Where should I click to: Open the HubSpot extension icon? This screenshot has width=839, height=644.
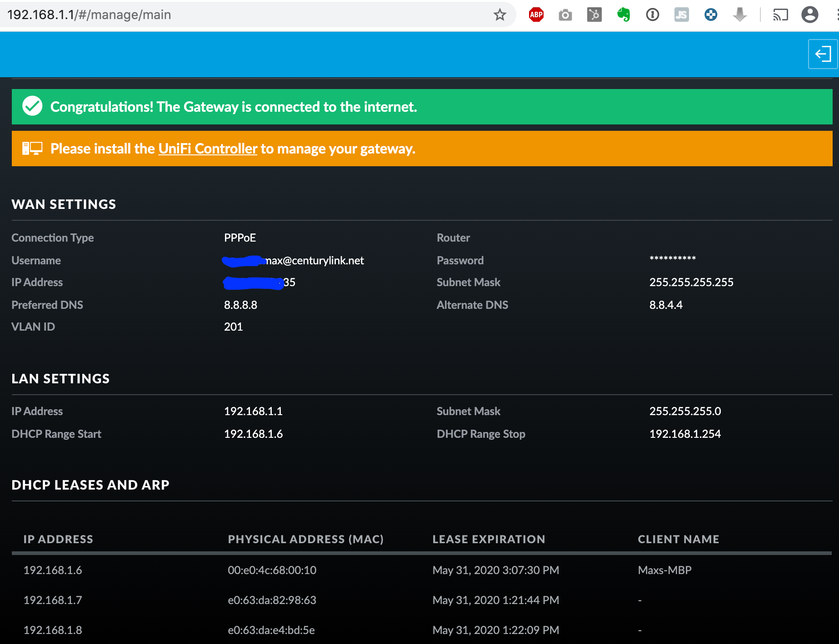pos(594,15)
